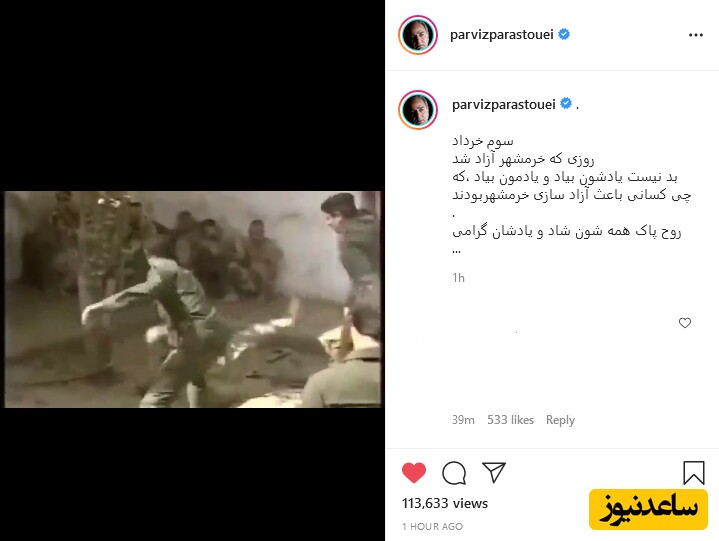Open the comment speech bubble icon
719x541 pixels.
click(x=454, y=473)
